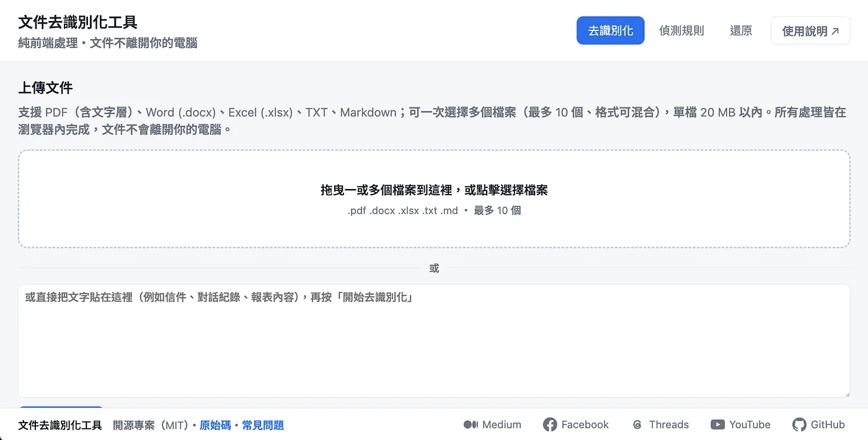
Task: Click the '.pdf .docx .xlsx .txt .md' hint text
Action: click(x=402, y=211)
